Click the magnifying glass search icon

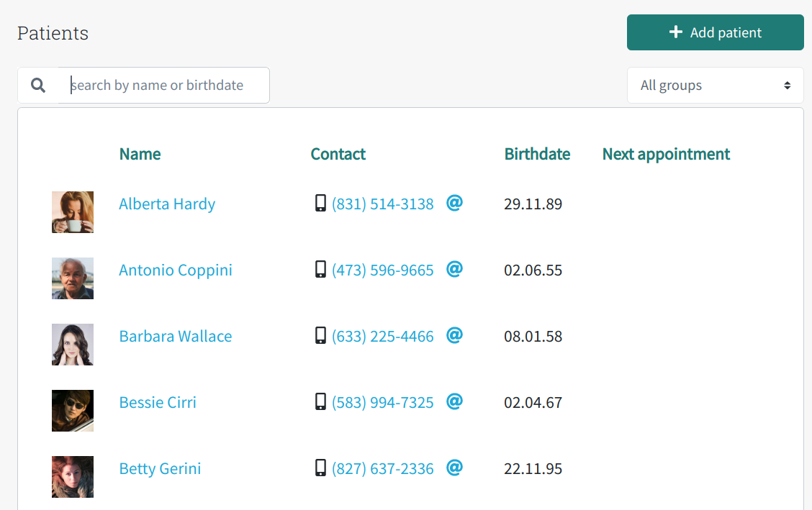coord(38,86)
